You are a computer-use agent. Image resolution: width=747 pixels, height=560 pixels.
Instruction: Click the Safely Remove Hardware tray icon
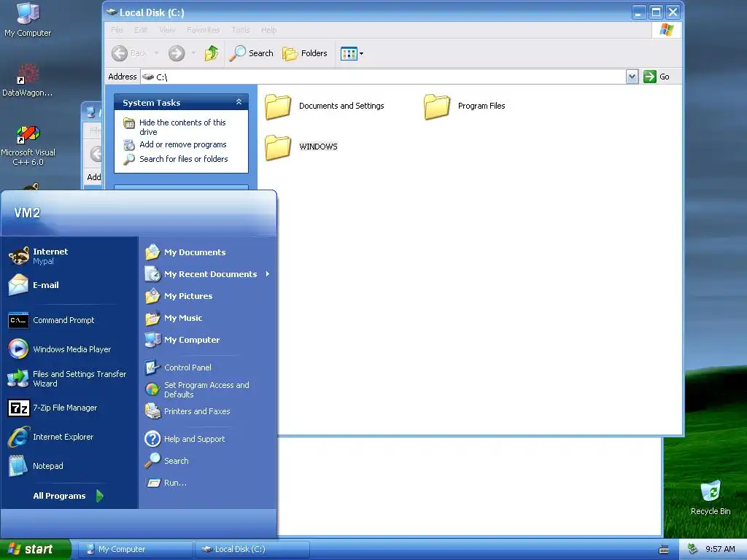(692, 549)
